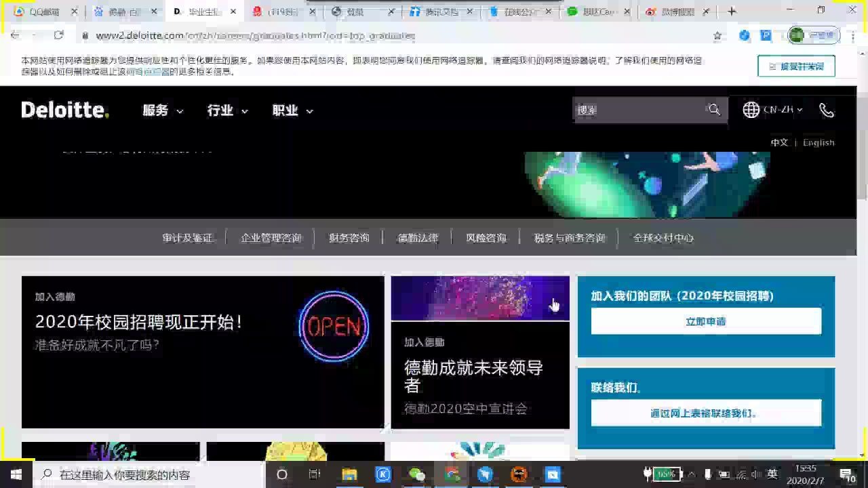Click the browser address bar URL
This screenshot has height=488, width=868.
255,35
